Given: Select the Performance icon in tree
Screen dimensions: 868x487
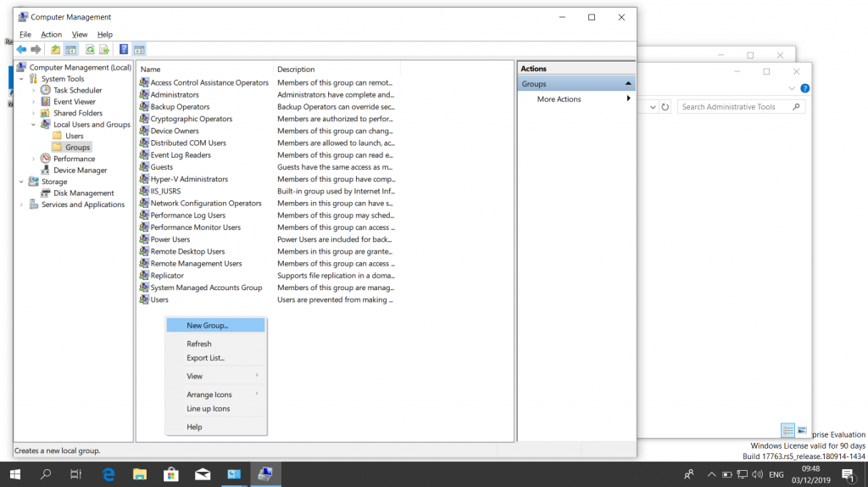Looking at the screenshot, I should [46, 159].
